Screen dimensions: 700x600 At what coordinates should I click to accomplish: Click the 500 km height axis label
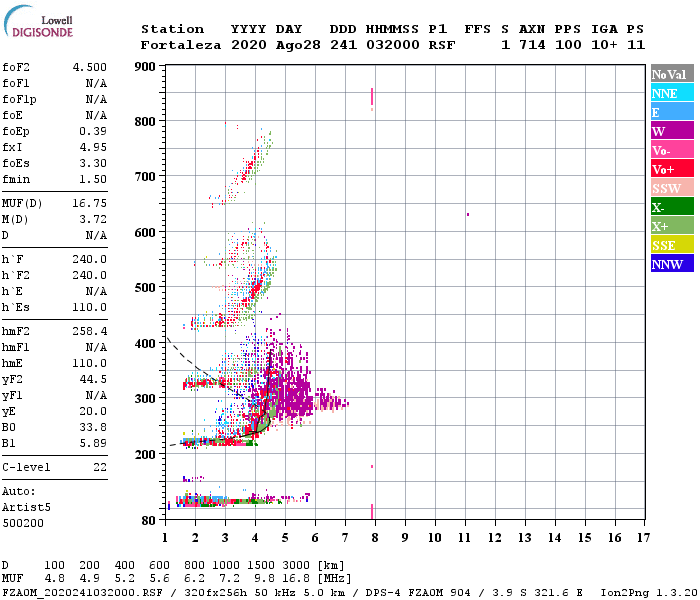coord(145,288)
